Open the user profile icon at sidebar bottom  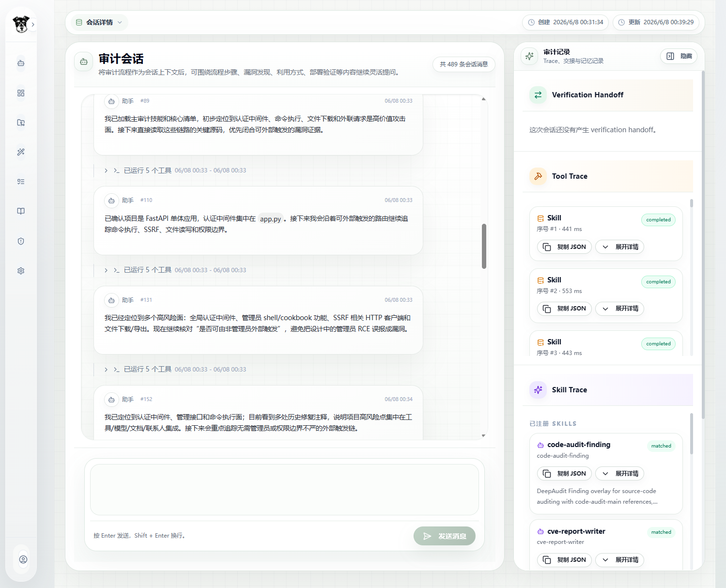pos(23,559)
